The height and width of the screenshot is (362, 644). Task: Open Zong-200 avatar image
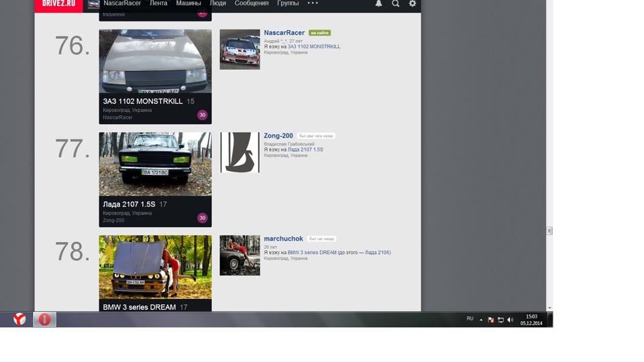point(240,152)
